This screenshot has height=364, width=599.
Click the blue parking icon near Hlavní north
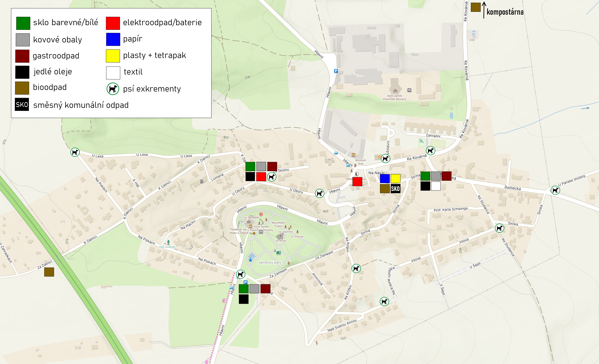click(x=336, y=71)
